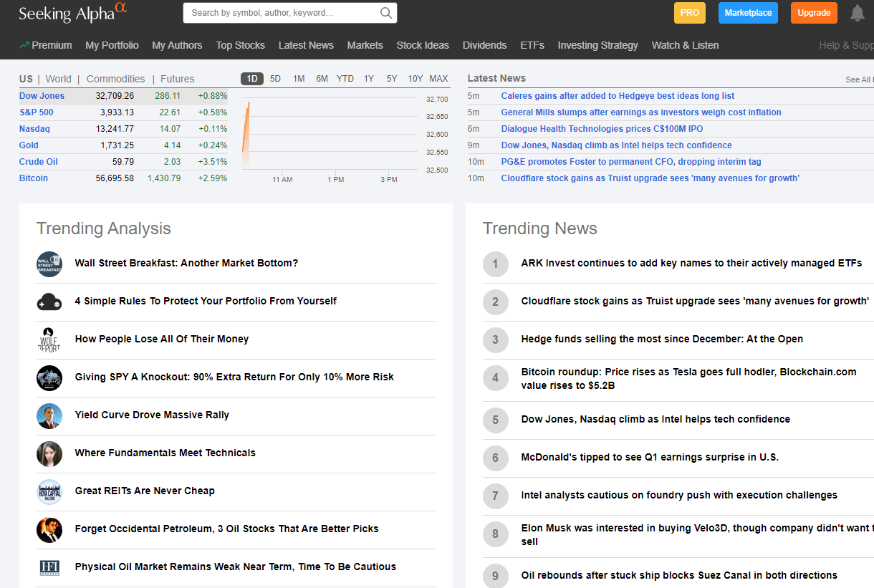Switch to World markets tab
874x588 pixels.
[x=58, y=79]
